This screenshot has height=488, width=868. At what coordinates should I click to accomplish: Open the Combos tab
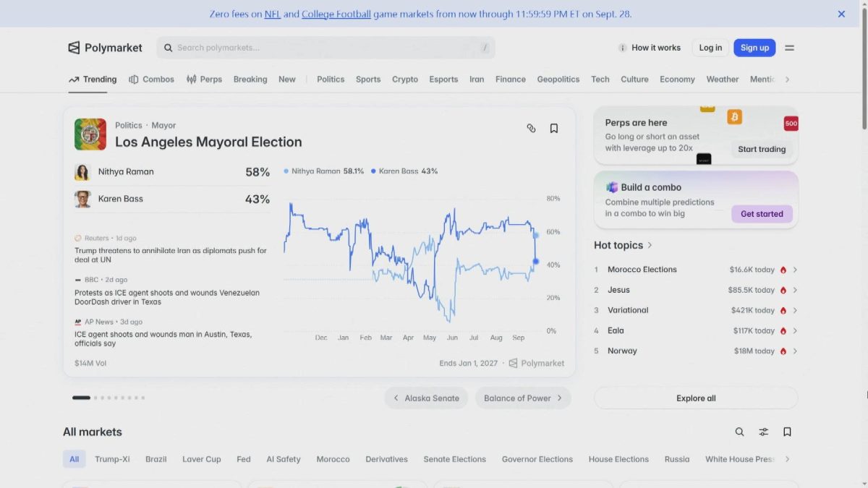point(151,80)
